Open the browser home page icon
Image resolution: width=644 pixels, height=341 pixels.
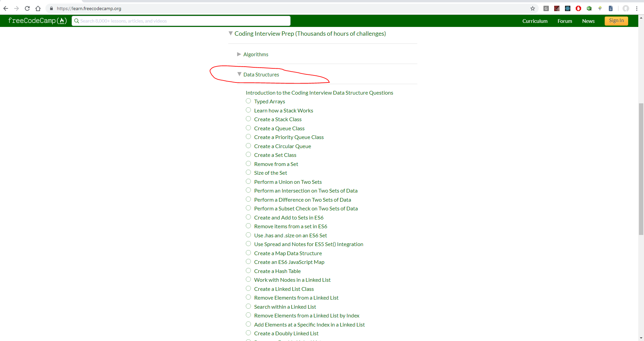[38, 8]
